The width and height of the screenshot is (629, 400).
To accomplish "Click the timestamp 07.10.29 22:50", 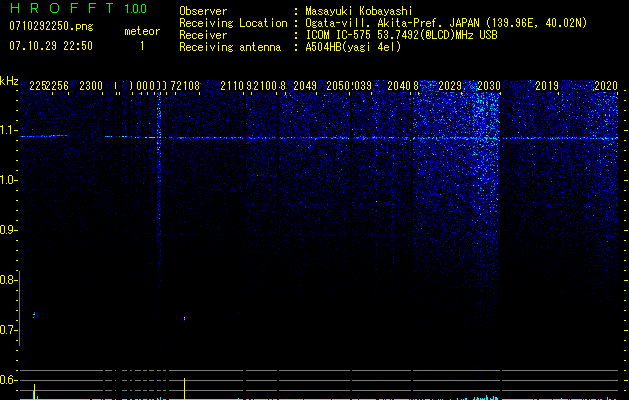I will [51, 46].
